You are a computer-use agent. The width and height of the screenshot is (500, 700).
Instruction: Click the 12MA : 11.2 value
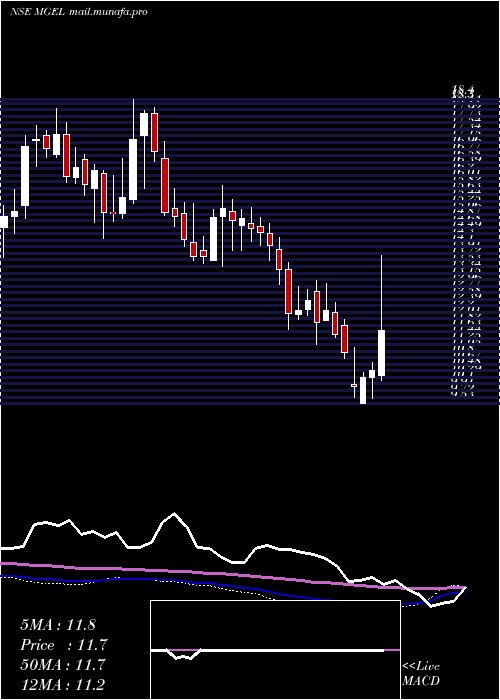(63, 684)
